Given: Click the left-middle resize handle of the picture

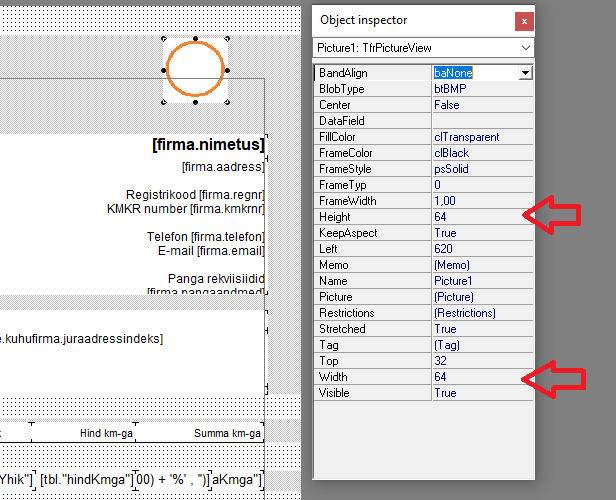Looking at the screenshot, I should click(164, 70).
